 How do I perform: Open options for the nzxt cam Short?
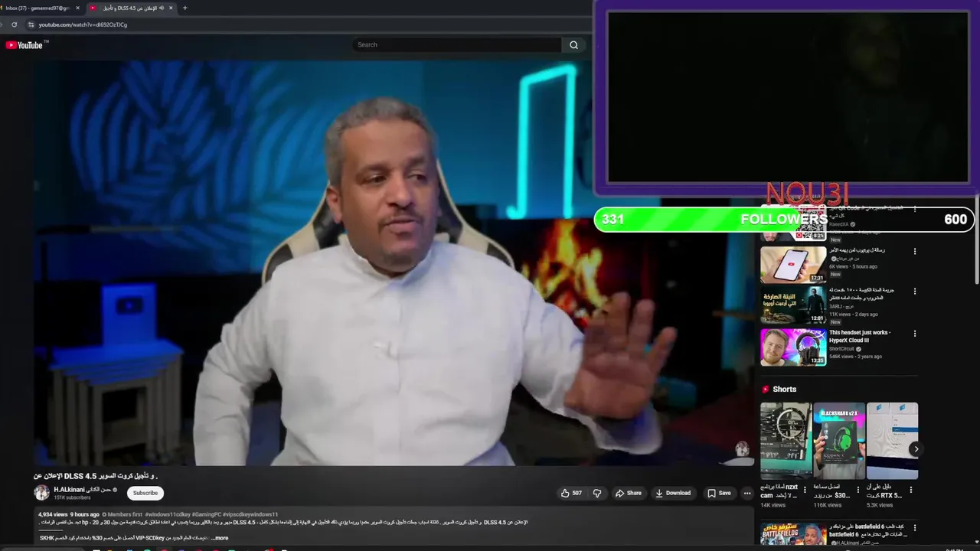(805, 490)
